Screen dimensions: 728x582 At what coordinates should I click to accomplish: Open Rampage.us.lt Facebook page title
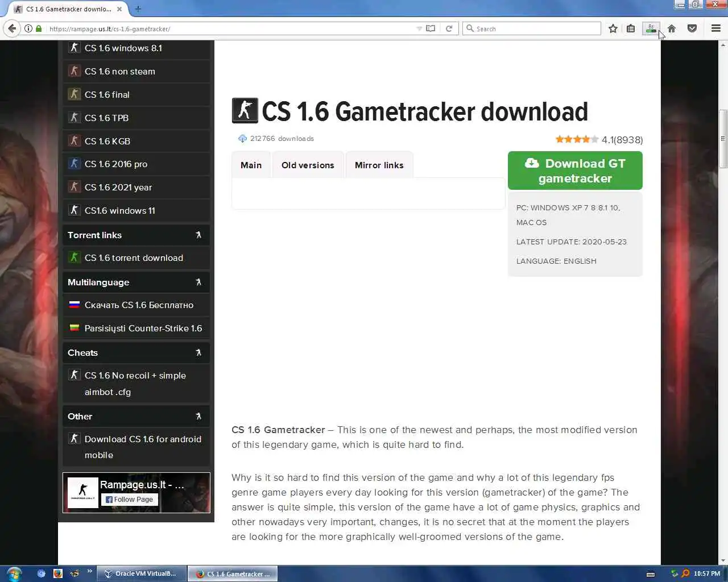coord(142,485)
